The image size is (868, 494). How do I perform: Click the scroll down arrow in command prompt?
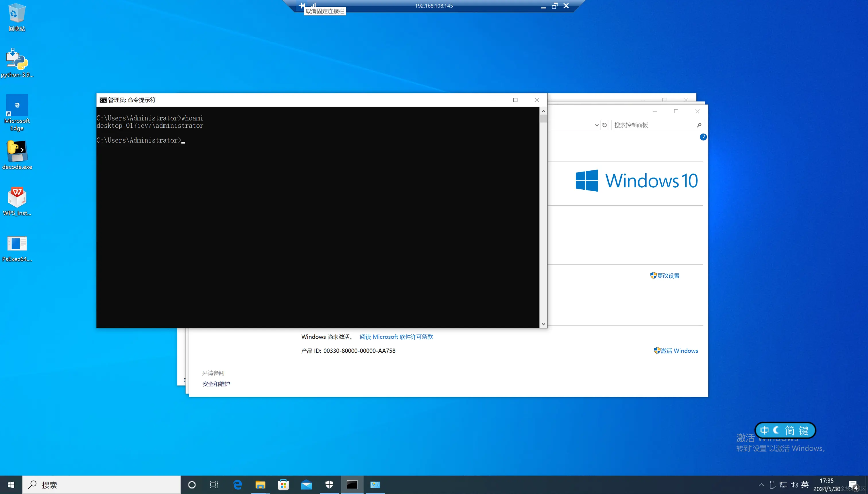543,324
